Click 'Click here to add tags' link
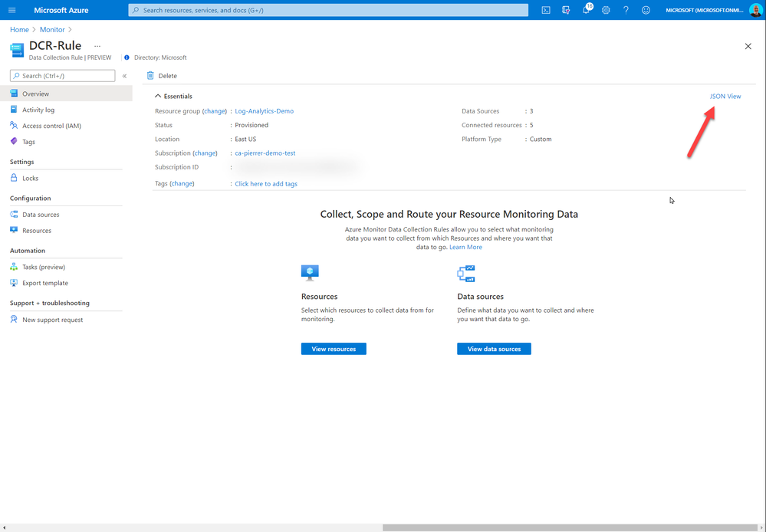 point(266,184)
